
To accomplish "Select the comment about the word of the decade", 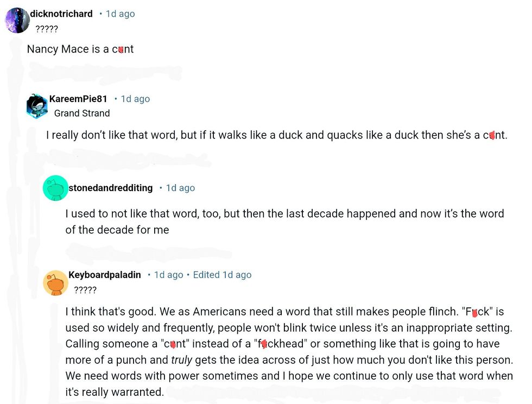I will 284,222.
